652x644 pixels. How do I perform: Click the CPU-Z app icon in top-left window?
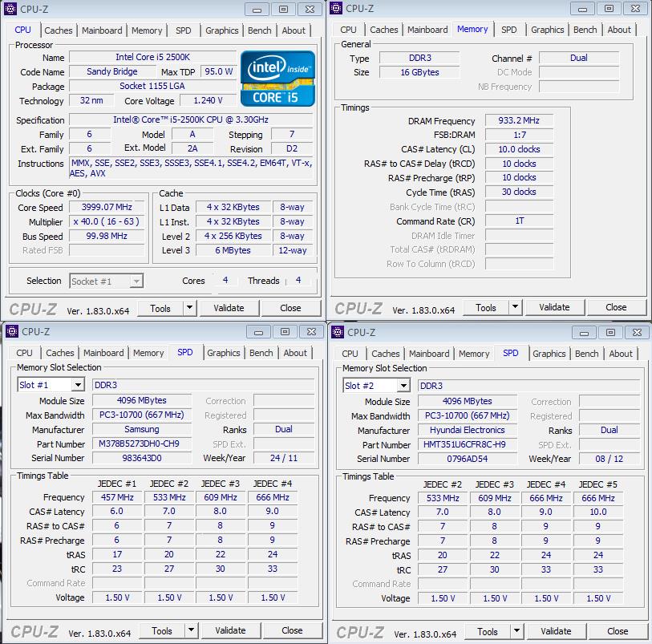(x=10, y=9)
